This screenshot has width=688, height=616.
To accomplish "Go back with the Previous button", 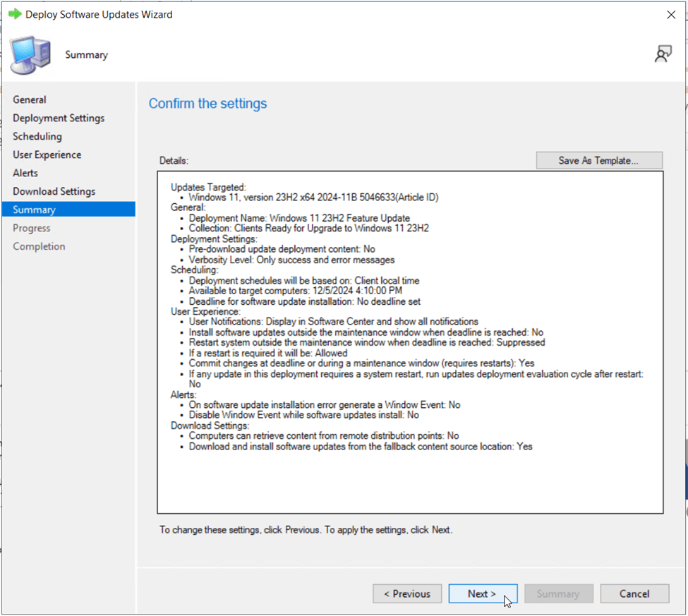I will click(407, 593).
